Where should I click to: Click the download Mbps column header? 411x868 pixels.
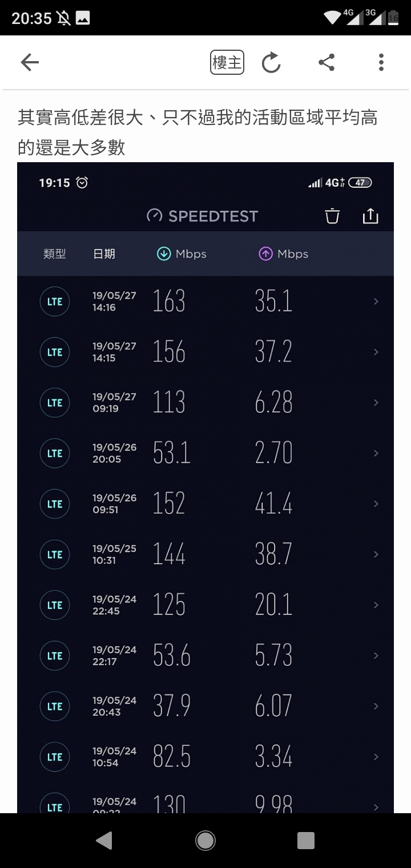coord(182,254)
